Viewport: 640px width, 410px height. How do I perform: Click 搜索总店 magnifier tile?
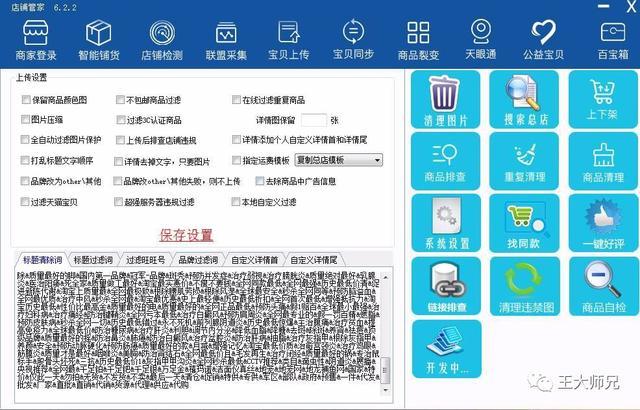pyautogui.click(x=524, y=99)
